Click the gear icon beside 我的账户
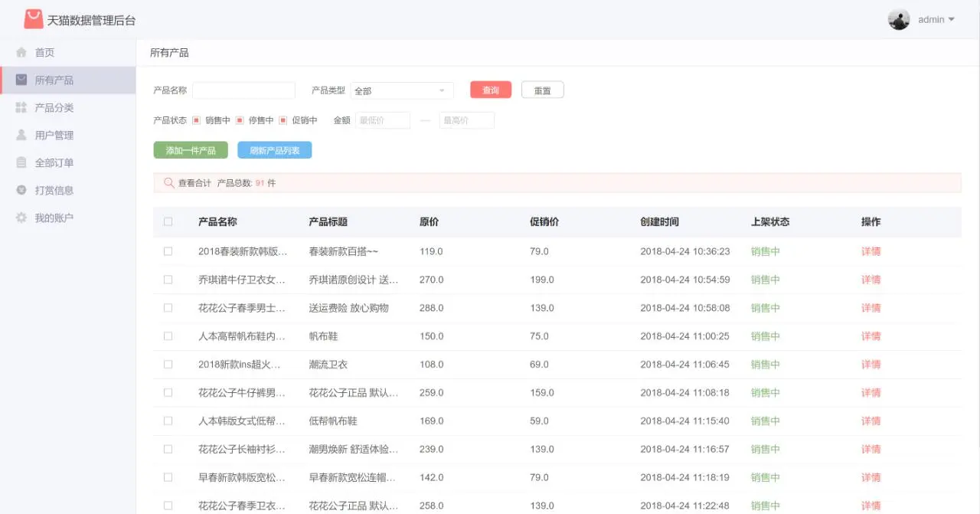This screenshot has width=980, height=514. click(x=19, y=218)
